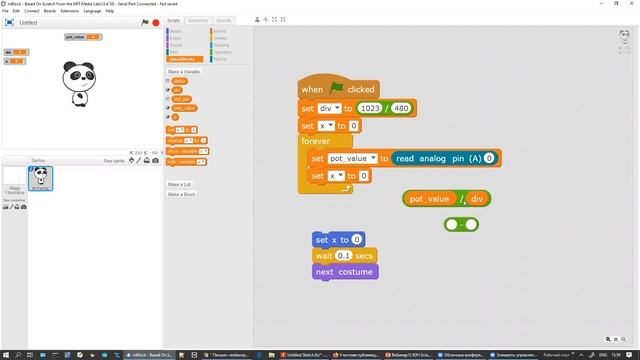Image resolution: width=640 pixels, height=360 pixels.
Task: Open the Edit menu
Action: pos(16,11)
